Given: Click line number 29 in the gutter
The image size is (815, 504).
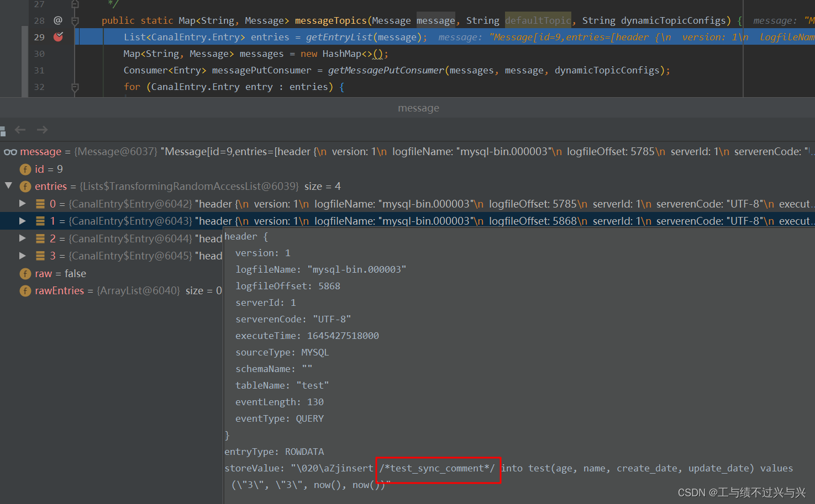Looking at the screenshot, I should pyautogui.click(x=39, y=37).
